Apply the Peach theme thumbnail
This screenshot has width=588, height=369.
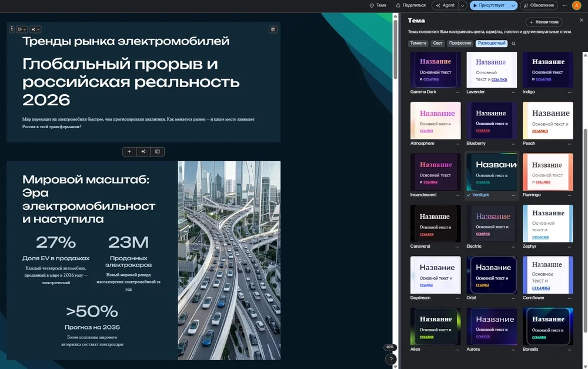548,121
